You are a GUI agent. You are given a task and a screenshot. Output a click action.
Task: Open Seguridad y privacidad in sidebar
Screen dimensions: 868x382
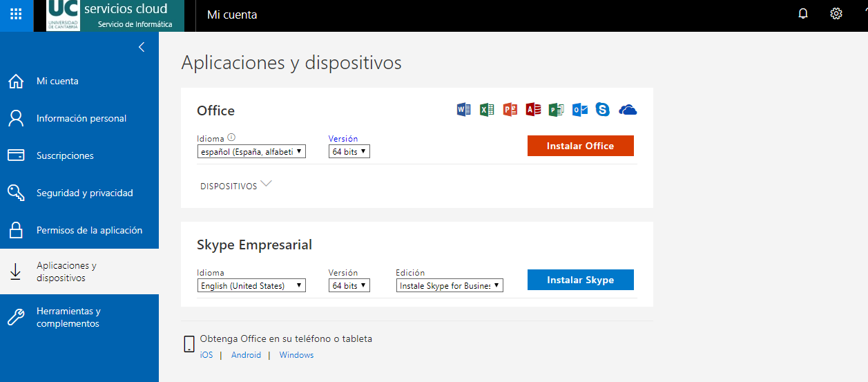[79, 193]
